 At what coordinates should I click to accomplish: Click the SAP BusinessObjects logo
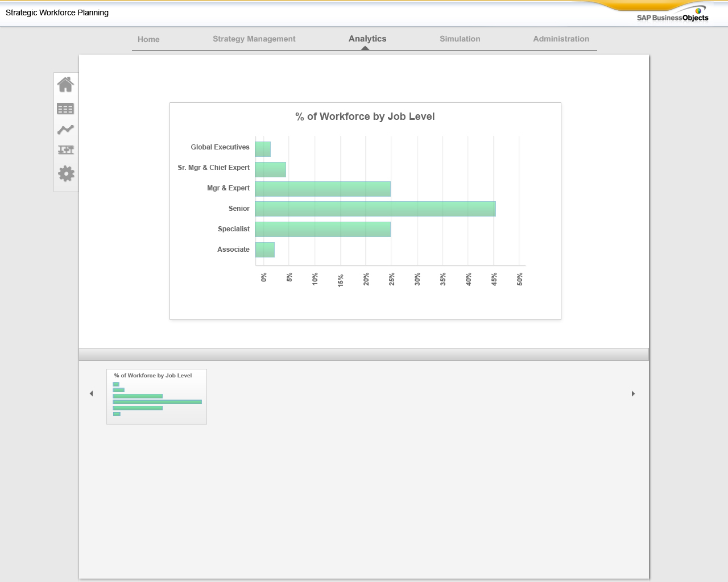pyautogui.click(x=672, y=15)
